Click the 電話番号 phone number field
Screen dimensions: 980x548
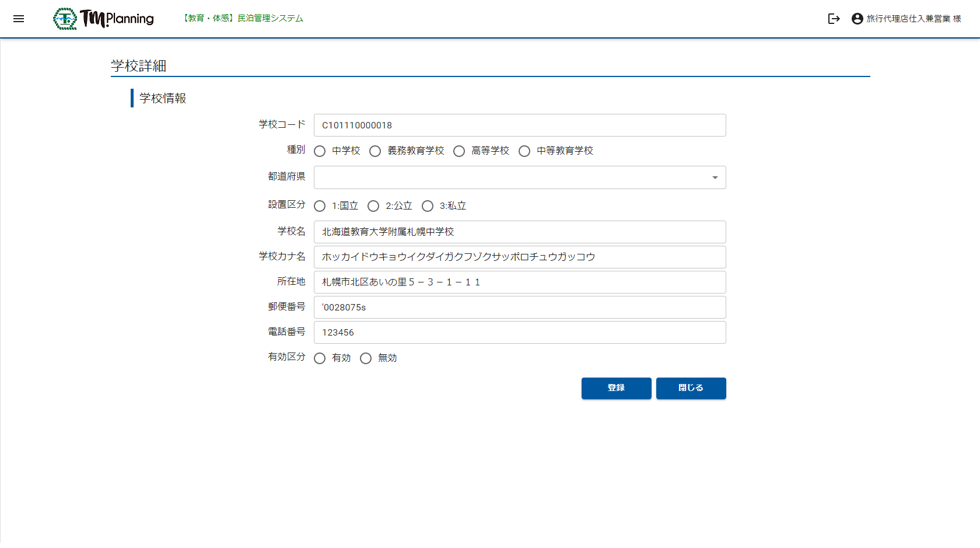(519, 333)
